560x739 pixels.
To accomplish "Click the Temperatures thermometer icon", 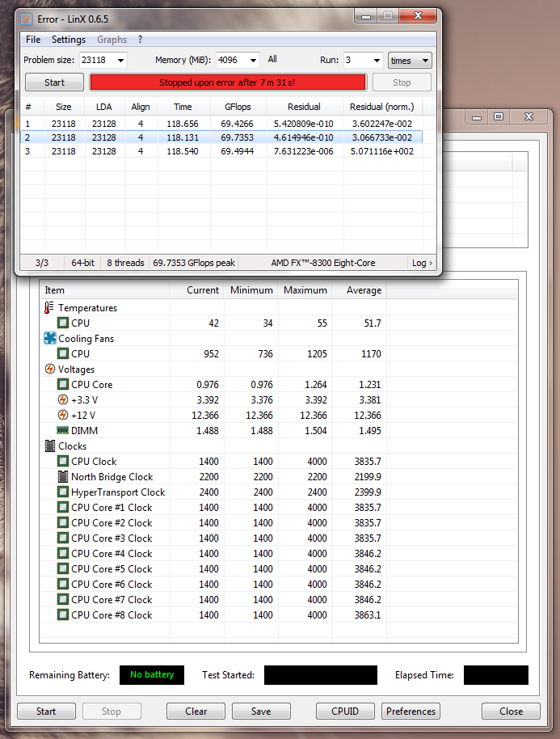I will click(x=49, y=308).
